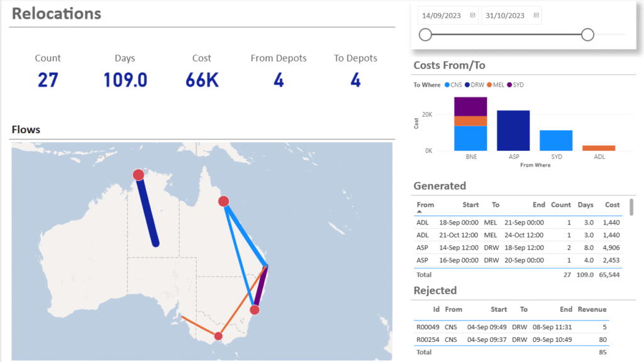644x362 pixels.
Task: Highlight DRW in the chart legend
Action: pyautogui.click(x=475, y=85)
